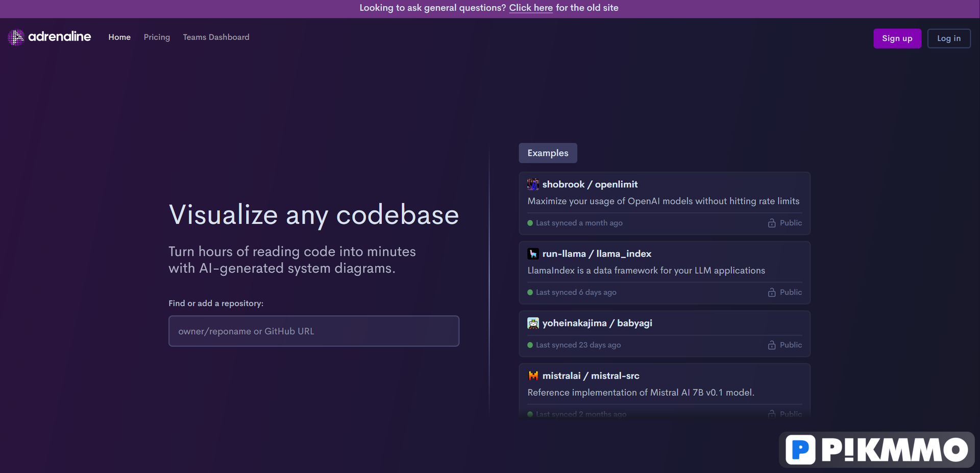The height and width of the screenshot is (473, 980).
Task: Click Public label on babyagi card
Action: (791, 345)
